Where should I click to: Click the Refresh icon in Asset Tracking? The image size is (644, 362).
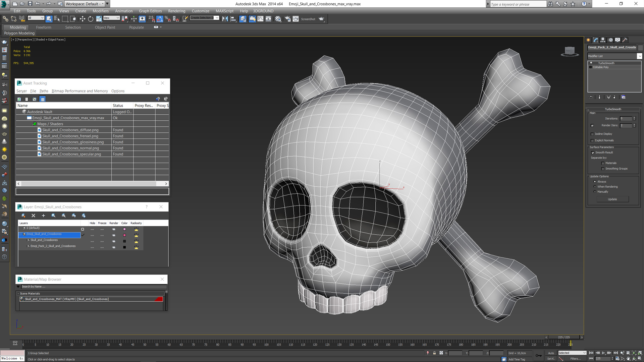(x=19, y=99)
